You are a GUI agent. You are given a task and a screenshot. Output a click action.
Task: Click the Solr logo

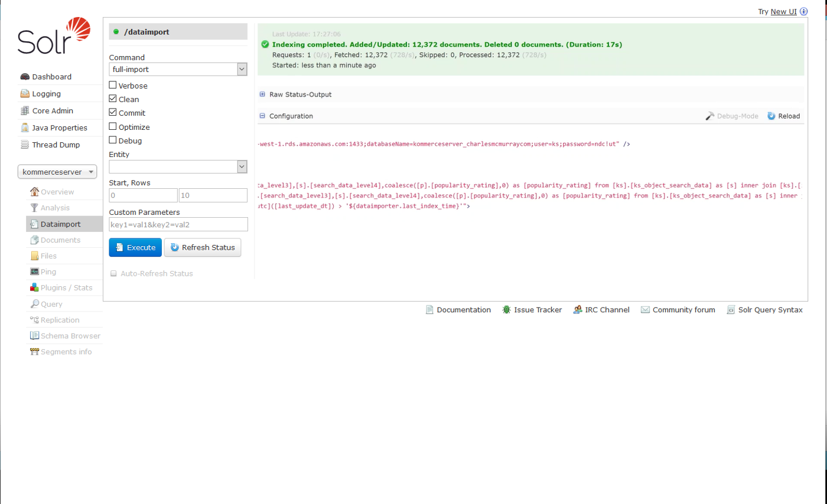coord(54,37)
